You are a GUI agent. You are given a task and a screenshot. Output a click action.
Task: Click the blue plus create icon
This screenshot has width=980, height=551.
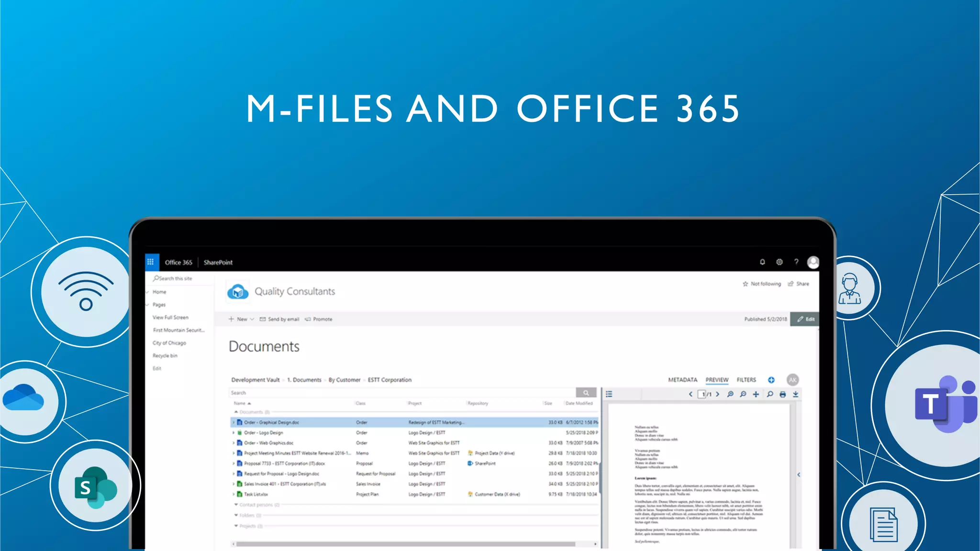tap(771, 380)
